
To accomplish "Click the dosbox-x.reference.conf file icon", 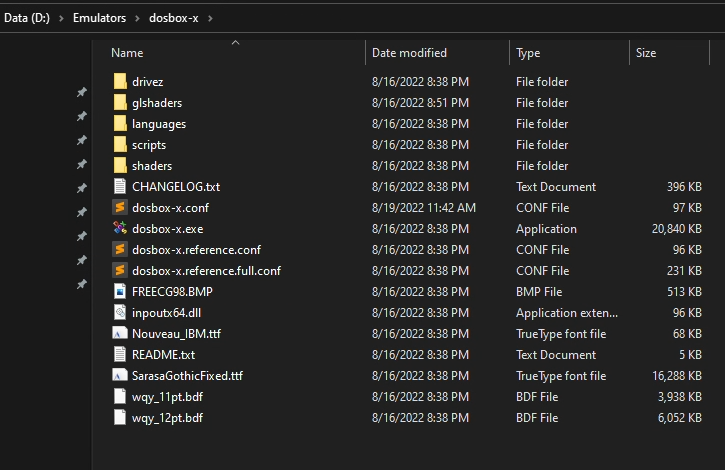I will pyautogui.click(x=120, y=249).
